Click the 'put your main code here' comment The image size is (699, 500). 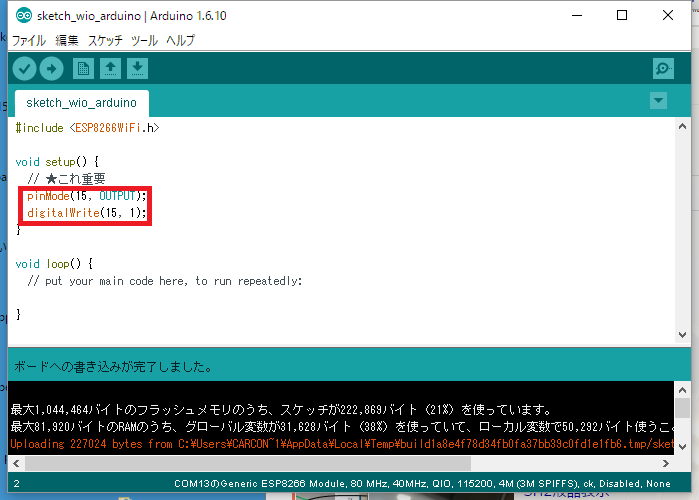165,281
